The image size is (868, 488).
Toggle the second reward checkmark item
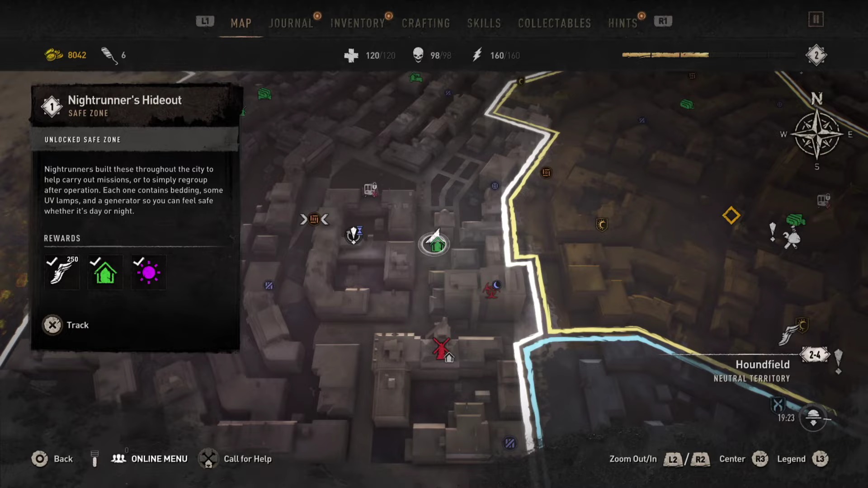(x=105, y=272)
